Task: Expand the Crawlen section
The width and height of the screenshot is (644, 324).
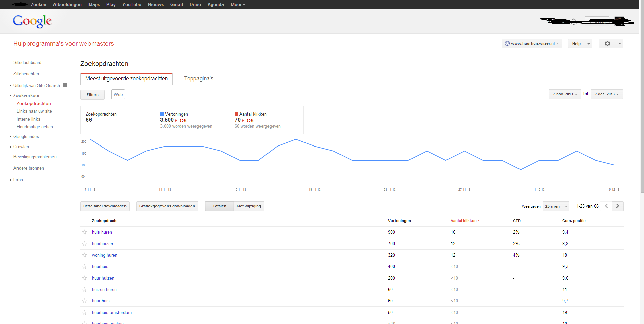Action: (x=11, y=147)
